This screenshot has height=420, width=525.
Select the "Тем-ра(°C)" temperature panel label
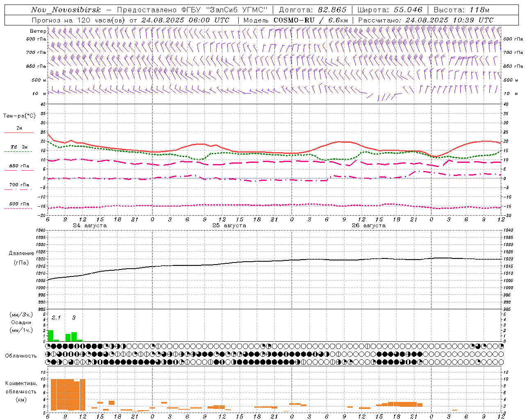point(19,116)
